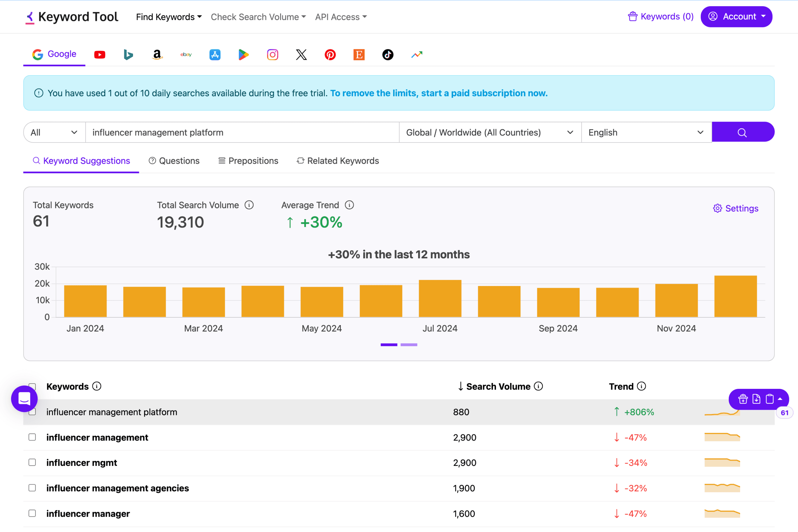
Task: Open chart Settings
Action: click(736, 208)
